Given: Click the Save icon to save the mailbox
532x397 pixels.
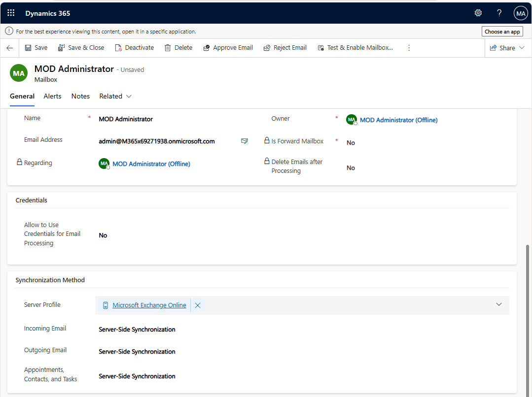Looking at the screenshot, I should [35, 47].
